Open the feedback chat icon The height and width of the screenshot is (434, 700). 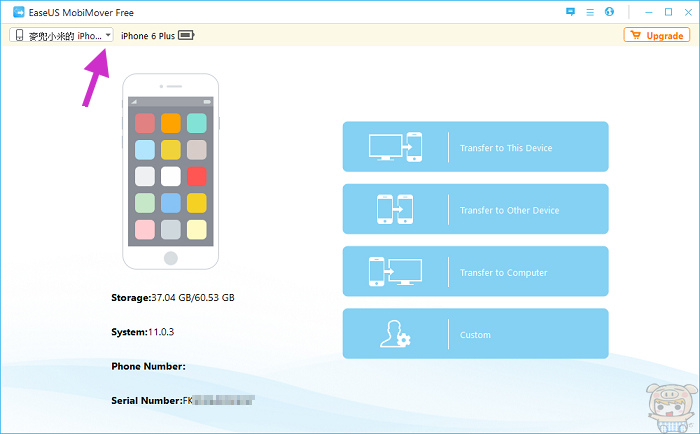570,12
